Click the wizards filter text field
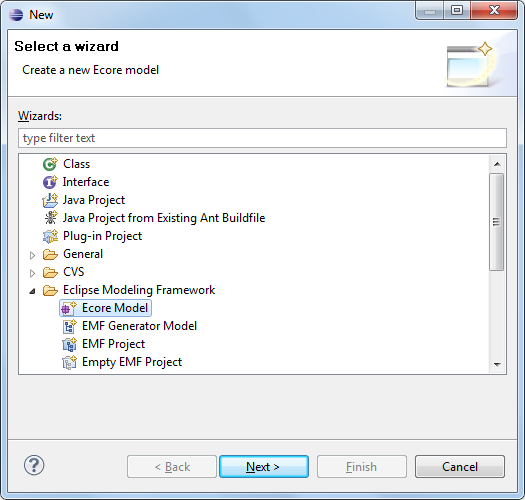 click(262, 138)
